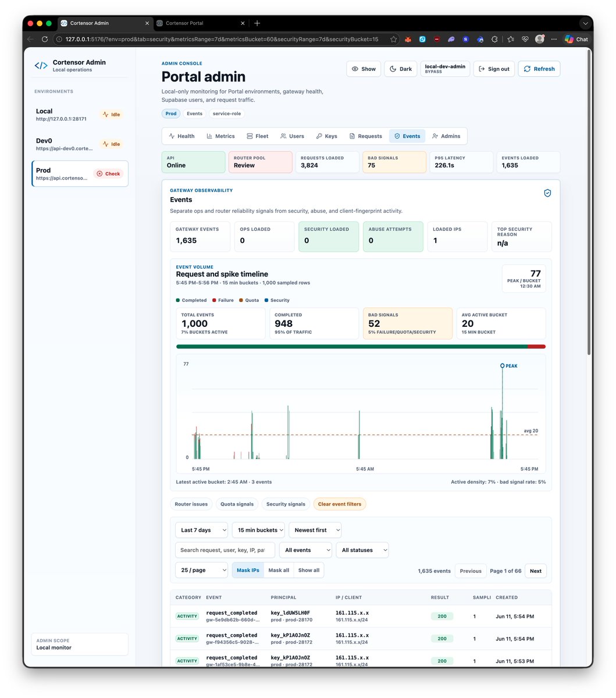Open the Users tab
The width and height of the screenshot is (616, 698).
click(x=292, y=136)
